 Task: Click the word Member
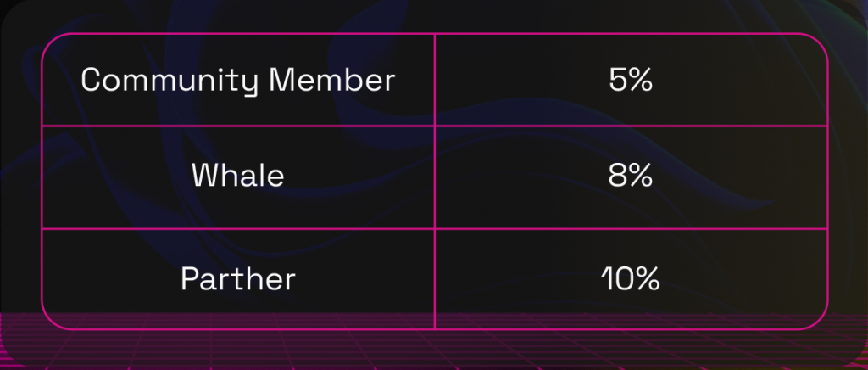[331, 79]
